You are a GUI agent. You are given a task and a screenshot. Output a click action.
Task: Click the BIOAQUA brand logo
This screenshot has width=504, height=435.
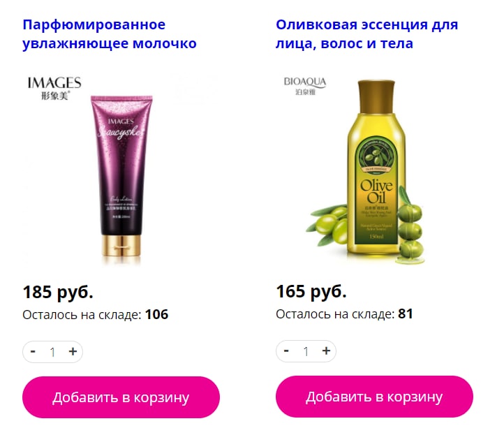tap(305, 86)
